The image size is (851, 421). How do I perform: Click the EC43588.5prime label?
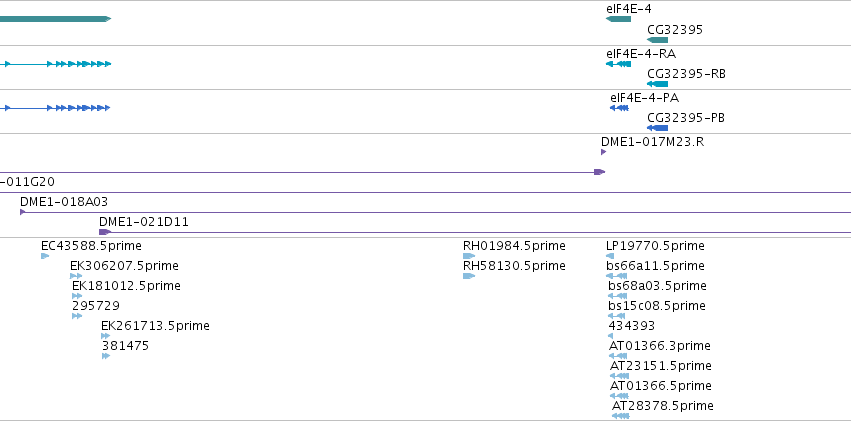(91, 246)
